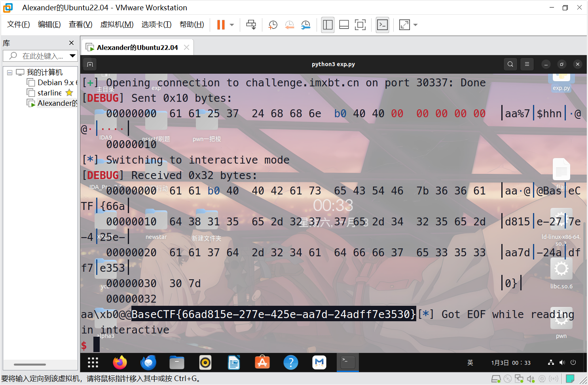Toggle the thumbnail bar visibility
This screenshot has width=588, height=385.
point(344,25)
